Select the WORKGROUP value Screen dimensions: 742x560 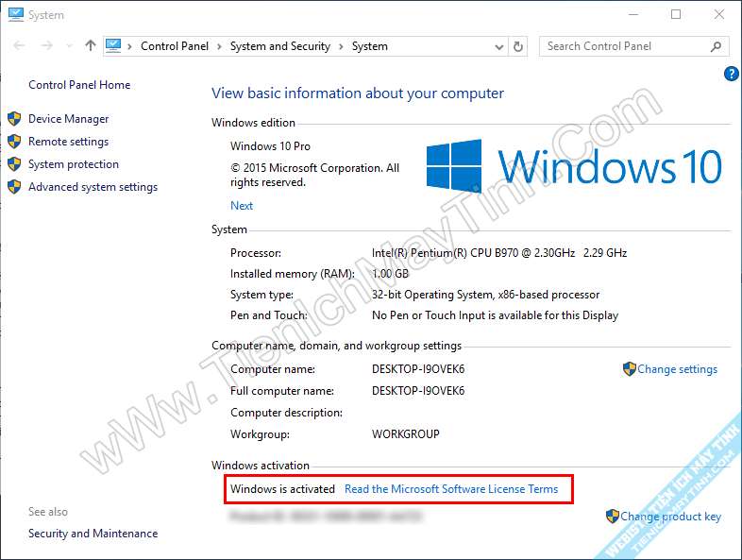406,434
